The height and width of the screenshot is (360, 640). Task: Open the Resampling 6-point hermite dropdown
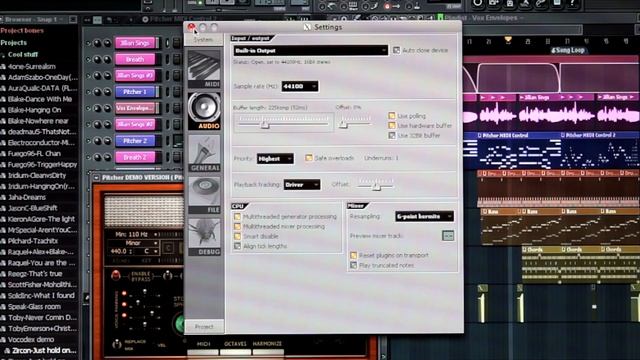(x=424, y=216)
